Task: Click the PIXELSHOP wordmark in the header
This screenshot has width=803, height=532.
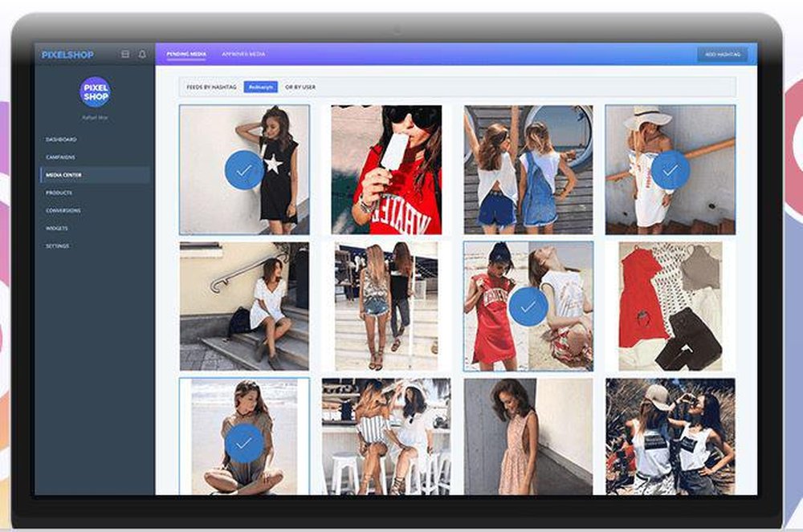Action: 67,54
